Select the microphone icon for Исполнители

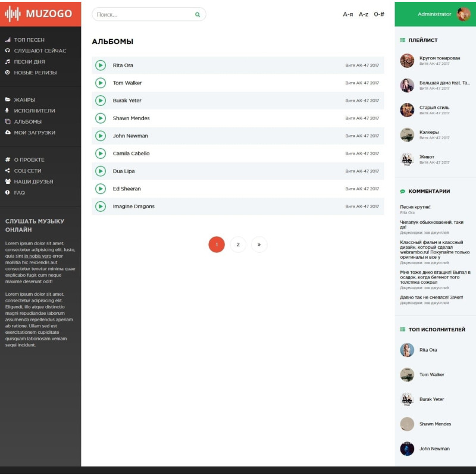point(8,111)
